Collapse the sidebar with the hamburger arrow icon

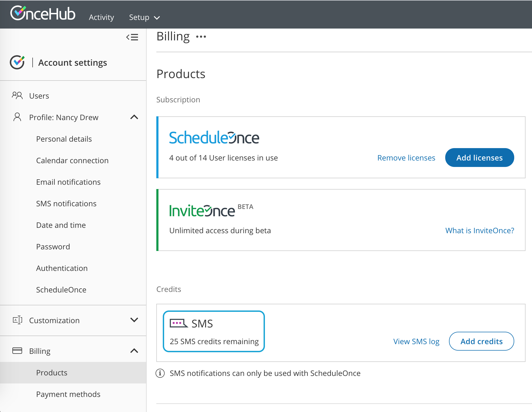tap(132, 37)
